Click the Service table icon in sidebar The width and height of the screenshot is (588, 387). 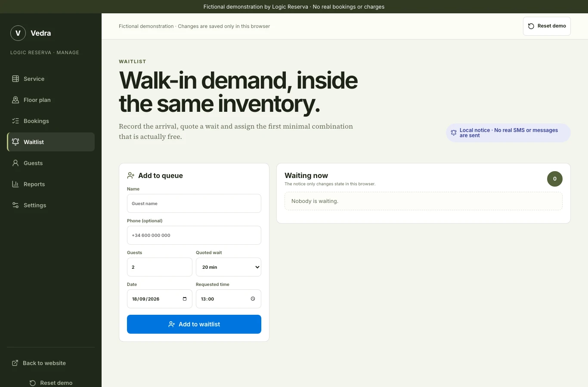(15, 79)
